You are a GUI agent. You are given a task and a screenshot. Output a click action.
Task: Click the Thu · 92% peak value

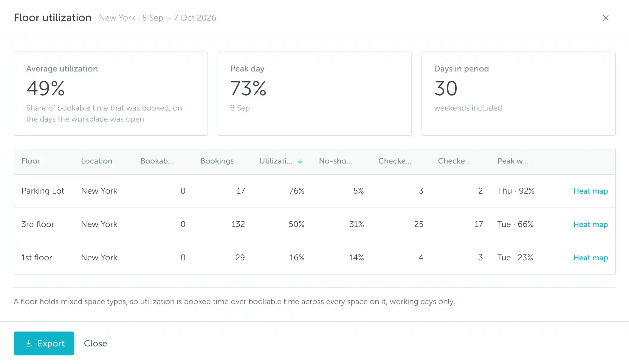point(516,191)
